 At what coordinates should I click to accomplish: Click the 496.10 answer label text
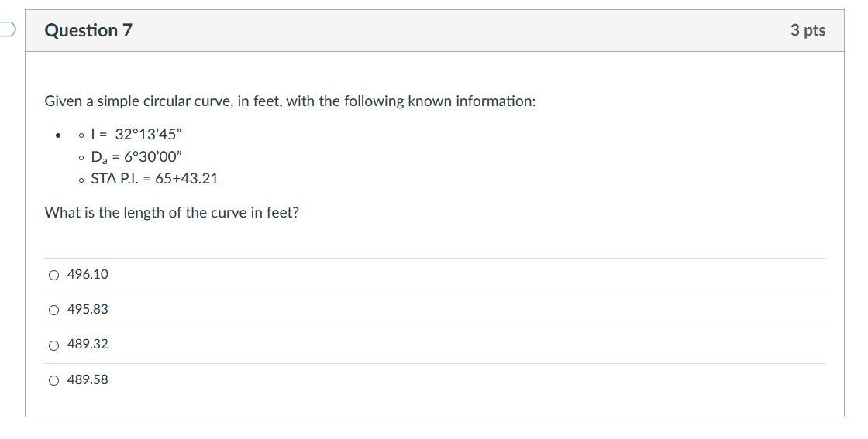[88, 274]
